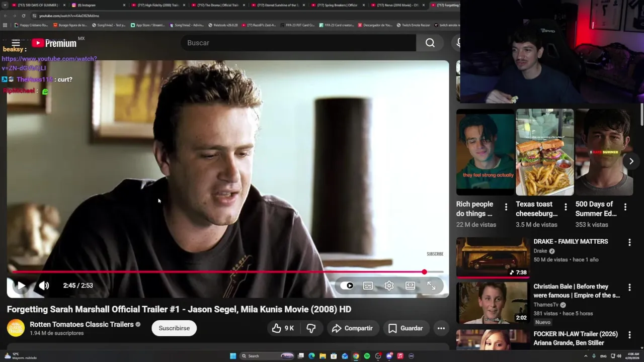644x362 pixels.
Task: Open more actions ellipsis under video
Action: [441, 328]
